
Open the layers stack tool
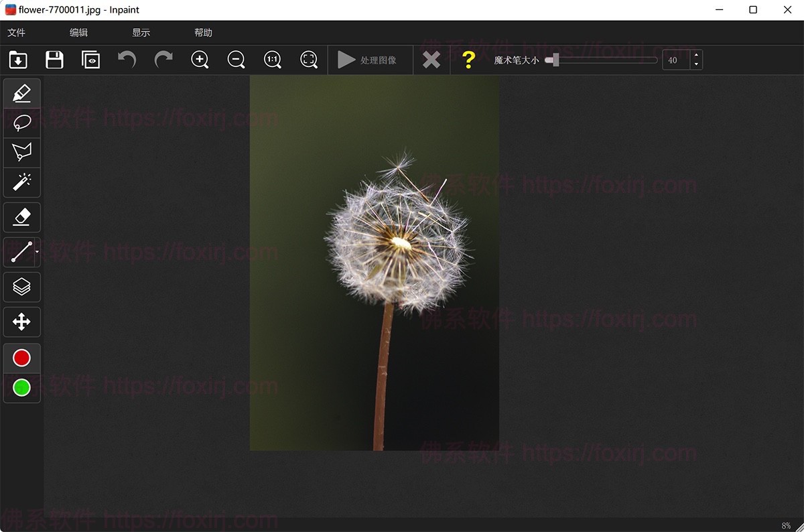click(x=22, y=287)
